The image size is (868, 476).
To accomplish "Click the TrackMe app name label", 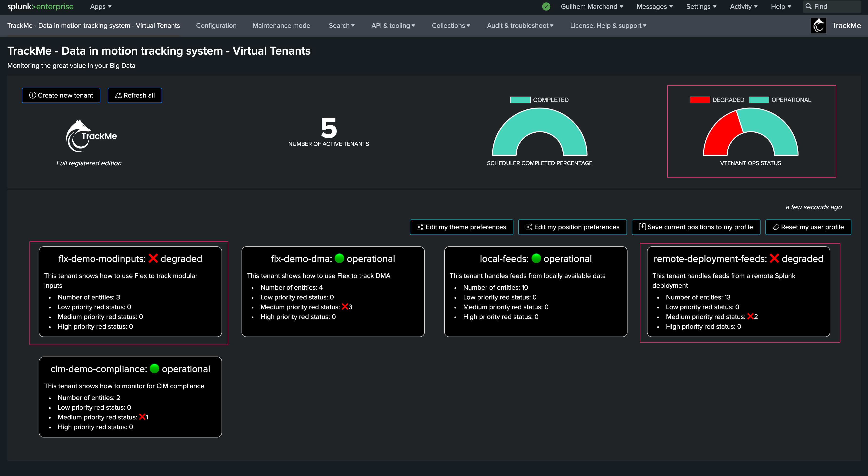I will coord(846,26).
